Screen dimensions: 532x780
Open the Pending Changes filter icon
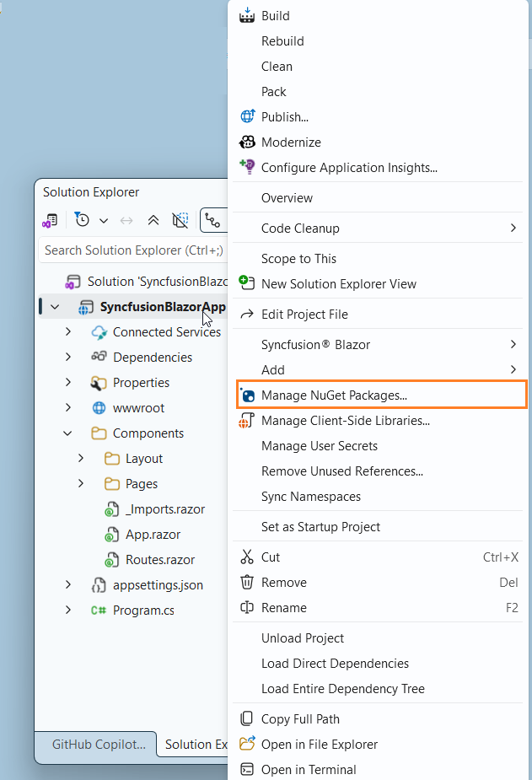pos(82,220)
